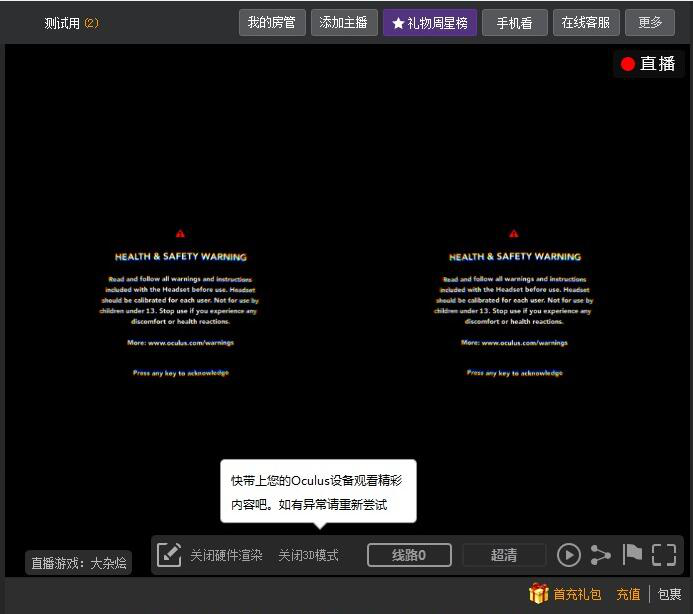Enter fullscreen with the bracket icon

coord(664,555)
